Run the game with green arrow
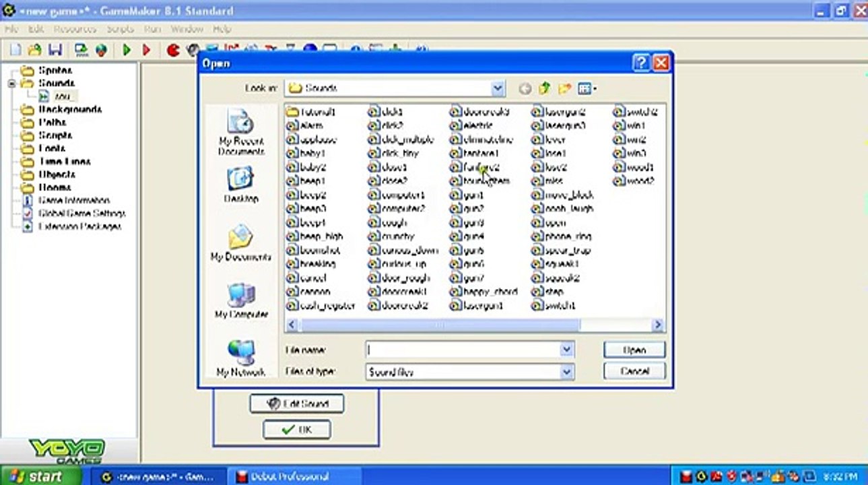This screenshot has height=485, width=868. (x=127, y=49)
